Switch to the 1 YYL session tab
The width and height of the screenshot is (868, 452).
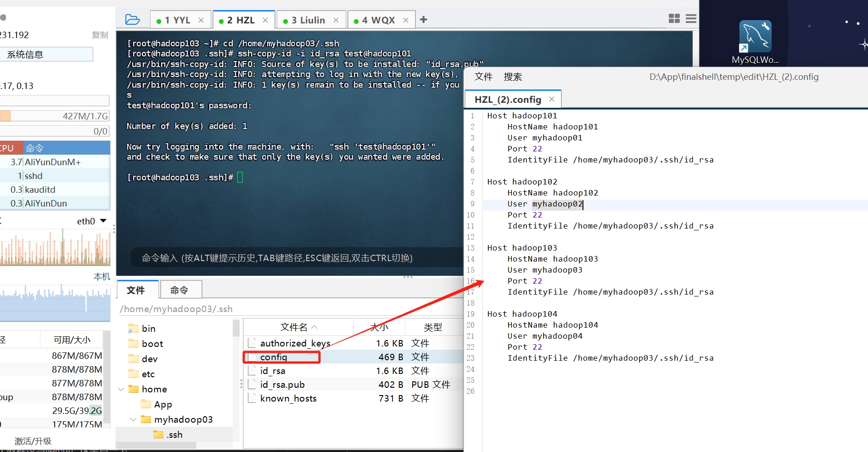(x=178, y=20)
